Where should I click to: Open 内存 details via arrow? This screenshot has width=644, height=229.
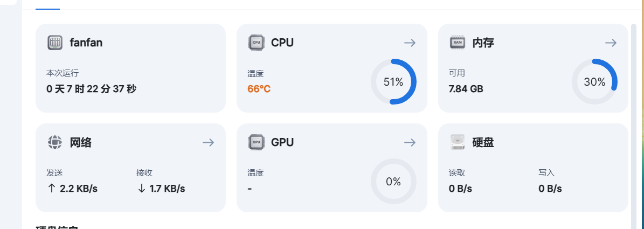611,43
